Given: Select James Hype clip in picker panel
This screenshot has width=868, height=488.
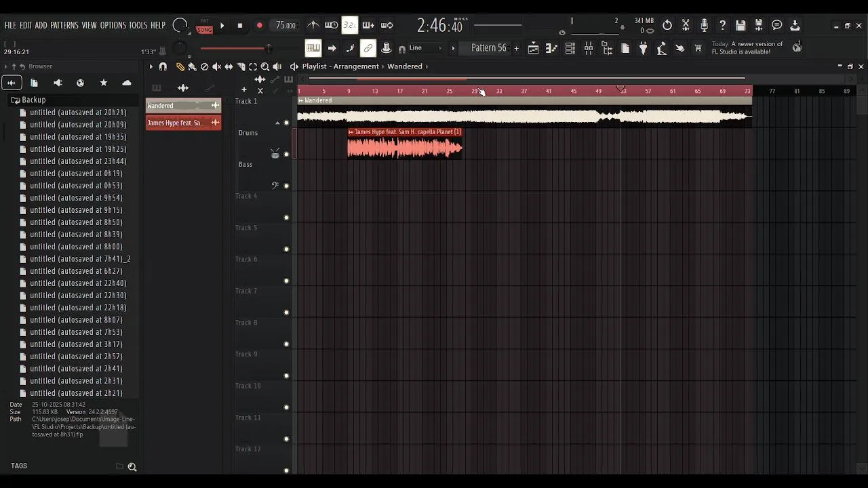Looking at the screenshot, I should (x=183, y=123).
